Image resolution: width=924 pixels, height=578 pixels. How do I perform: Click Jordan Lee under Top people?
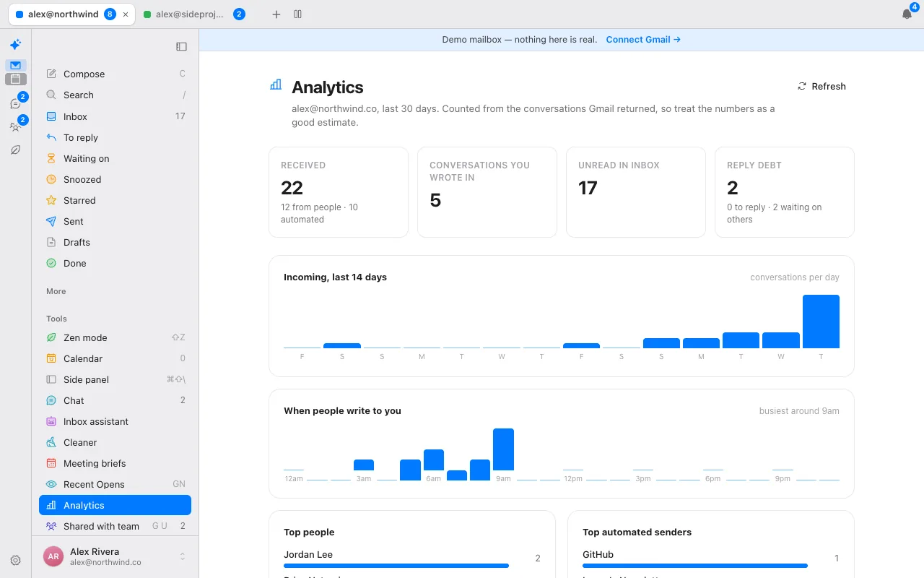308,555
